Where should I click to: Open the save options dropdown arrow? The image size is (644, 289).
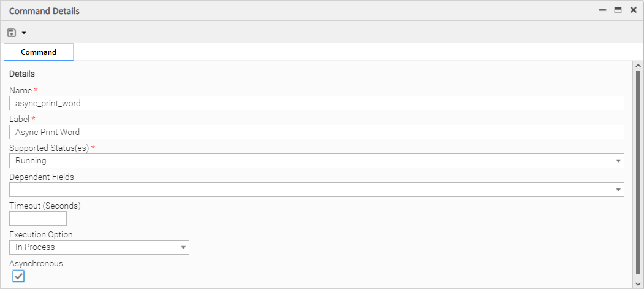click(24, 33)
